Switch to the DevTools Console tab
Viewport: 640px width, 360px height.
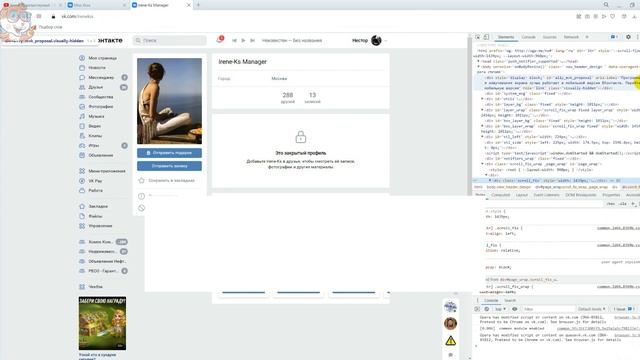(x=528, y=37)
